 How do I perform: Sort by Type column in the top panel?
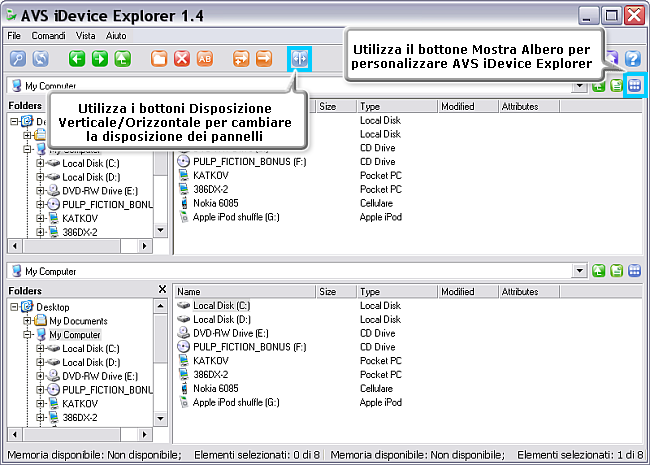[397, 107]
